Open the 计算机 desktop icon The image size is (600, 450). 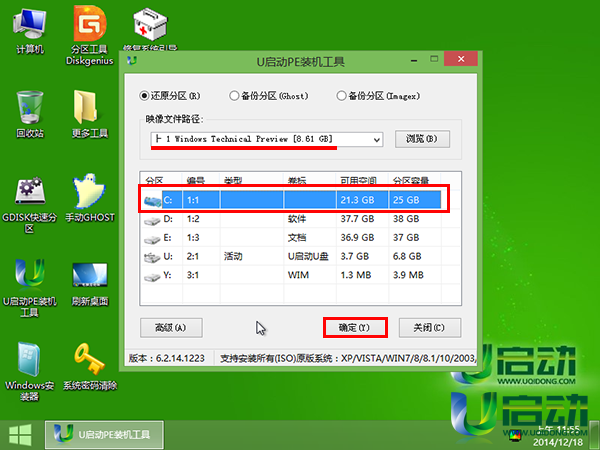click(29, 33)
